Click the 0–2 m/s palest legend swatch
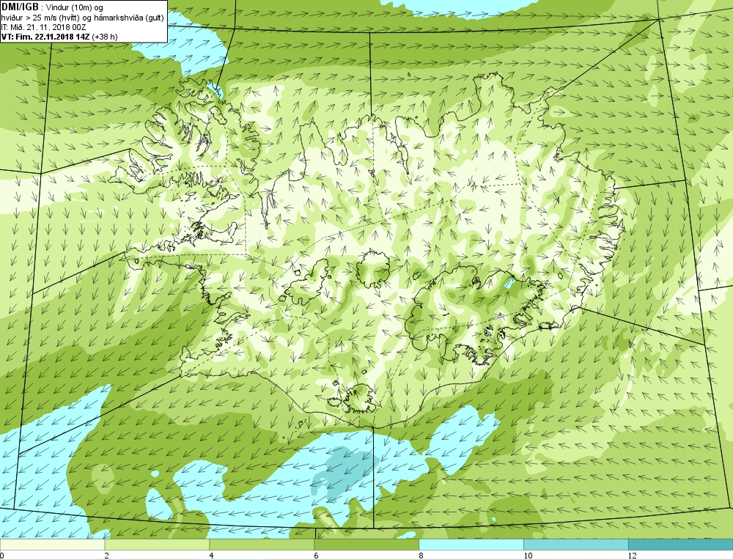The width and height of the screenshot is (733, 560). click(x=52, y=545)
